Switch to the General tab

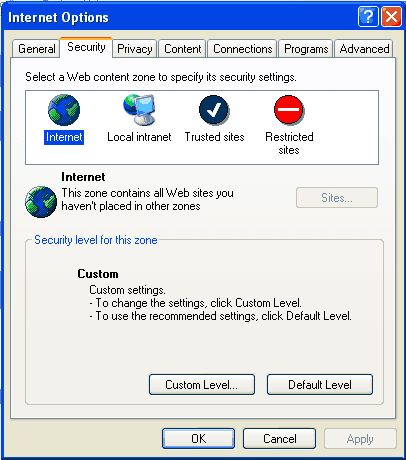tap(36, 49)
